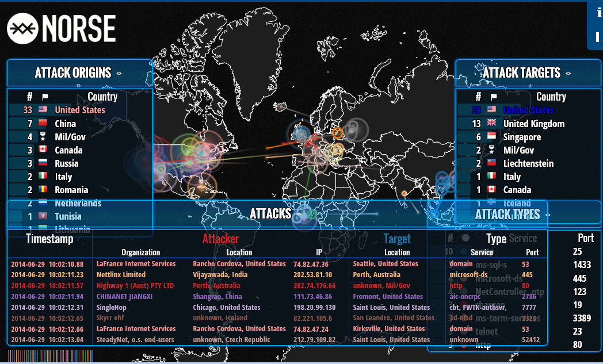This screenshot has width=603, height=364.
Task: Click the China flag in Attack Origins
Action: pos(43,123)
